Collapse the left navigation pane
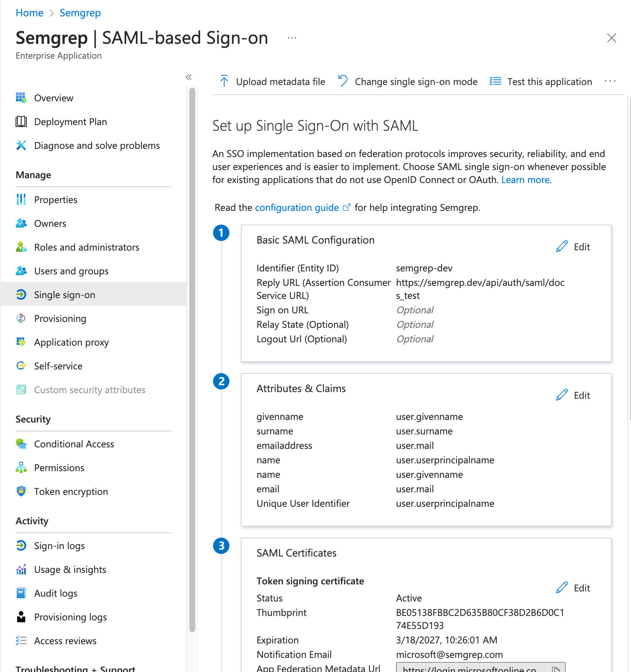This screenshot has width=631, height=672. (x=189, y=77)
